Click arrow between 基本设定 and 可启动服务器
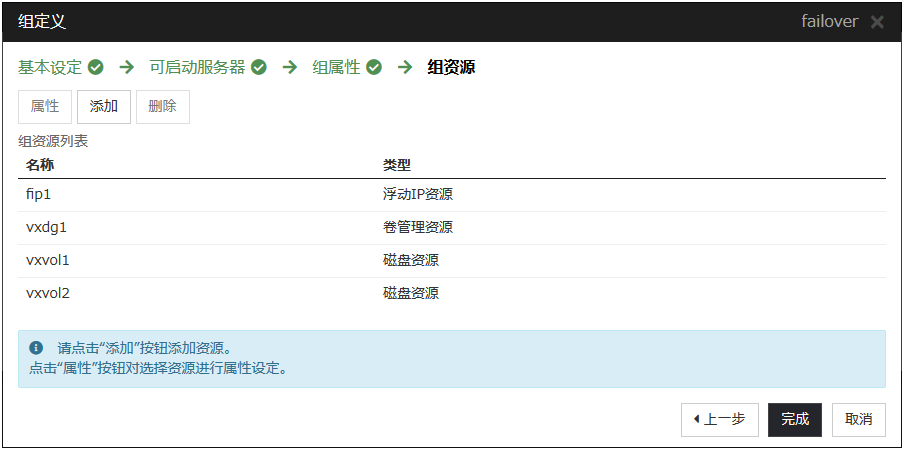The width and height of the screenshot is (904, 450). tap(127, 68)
